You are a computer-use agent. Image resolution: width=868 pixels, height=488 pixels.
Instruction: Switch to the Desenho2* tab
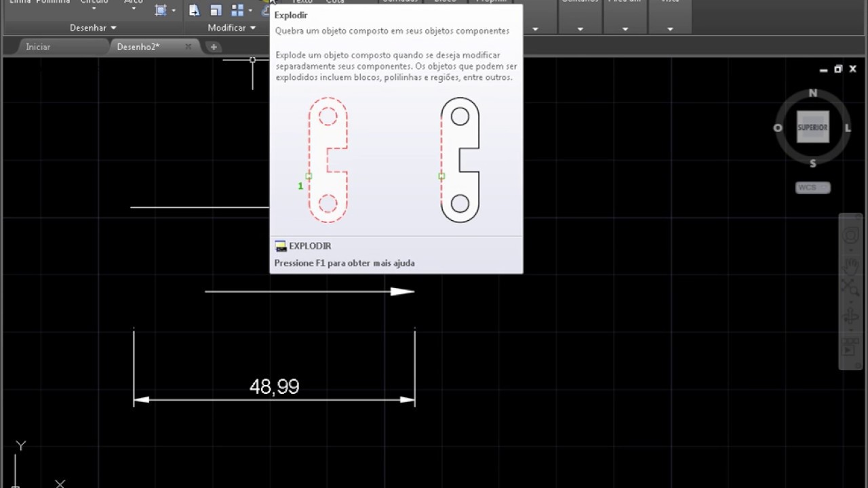click(x=138, y=47)
